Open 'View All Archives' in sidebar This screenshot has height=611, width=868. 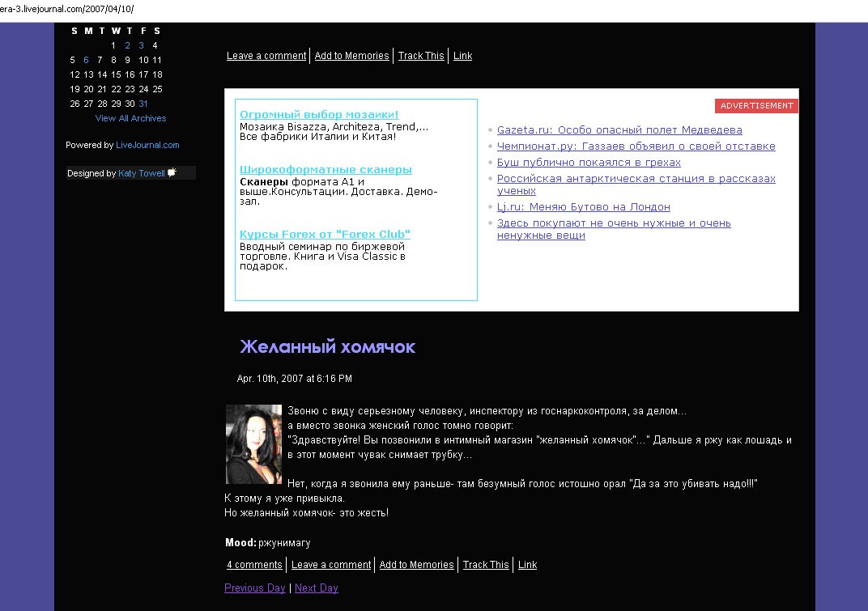[x=130, y=118]
